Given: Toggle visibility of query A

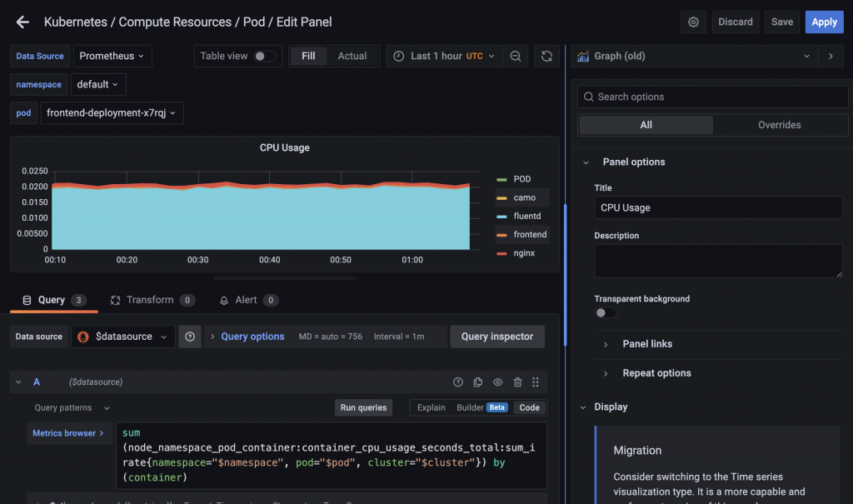Looking at the screenshot, I should coord(498,382).
